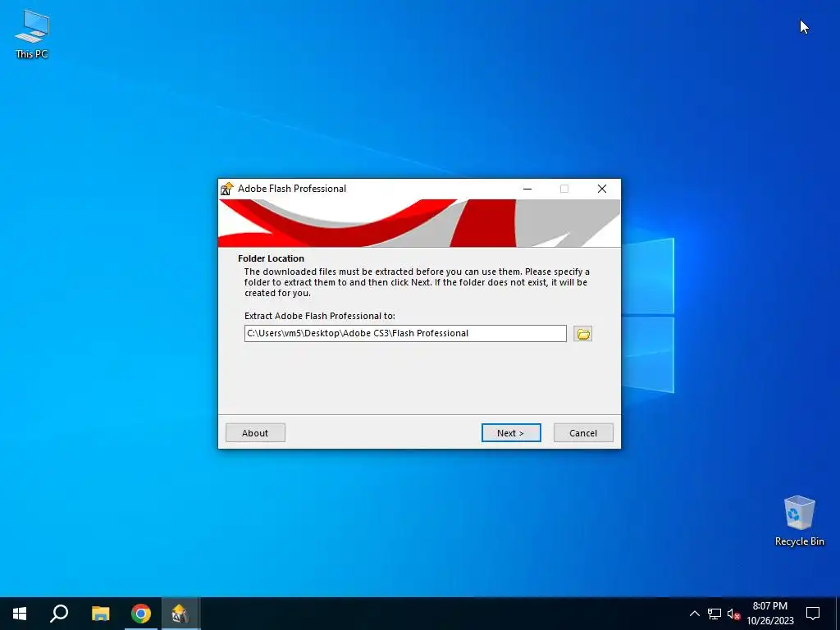Select the Recycle Bin desktop icon
This screenshot has height=630, width=840.
tap(799, 521)
